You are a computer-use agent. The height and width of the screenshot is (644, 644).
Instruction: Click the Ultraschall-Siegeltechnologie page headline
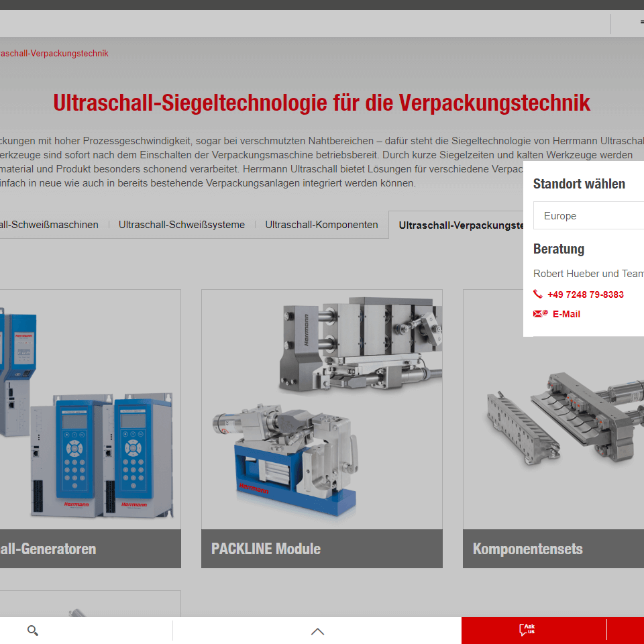pos(321,103)
